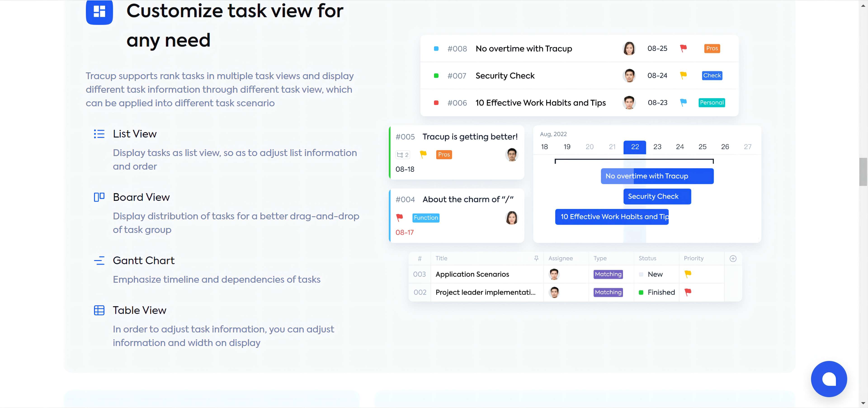
Task: Click the blue grid icon beside the heading
Action: [x=99, y=12]
